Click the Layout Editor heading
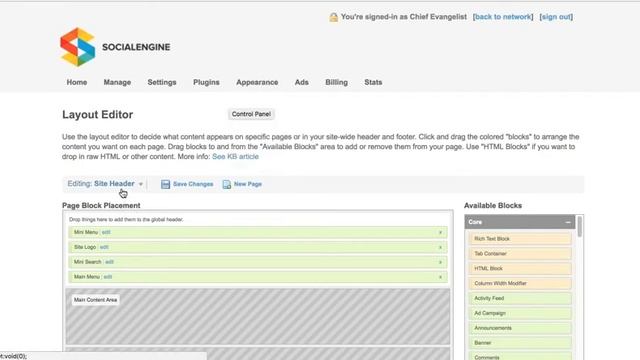The width and height of the screenshot is (640, 360). tap(98, 115)
